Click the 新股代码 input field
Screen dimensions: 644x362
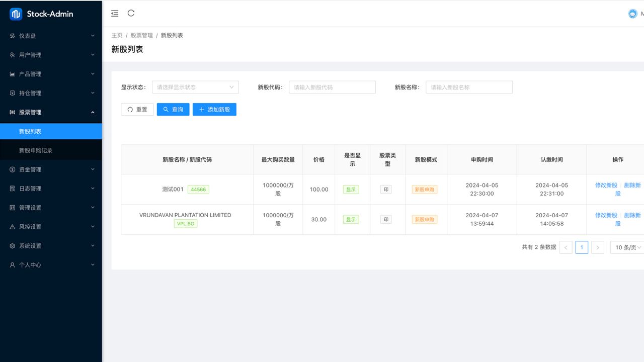click(332, 87)
